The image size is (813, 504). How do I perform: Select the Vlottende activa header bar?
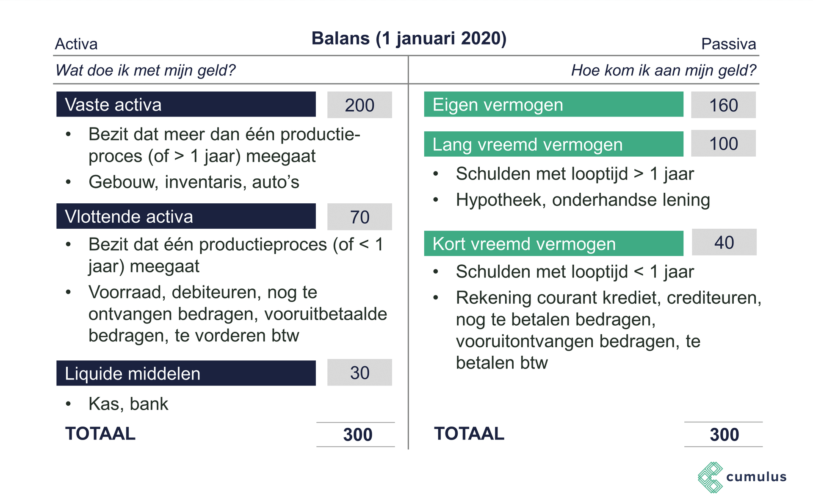point(186,216)
